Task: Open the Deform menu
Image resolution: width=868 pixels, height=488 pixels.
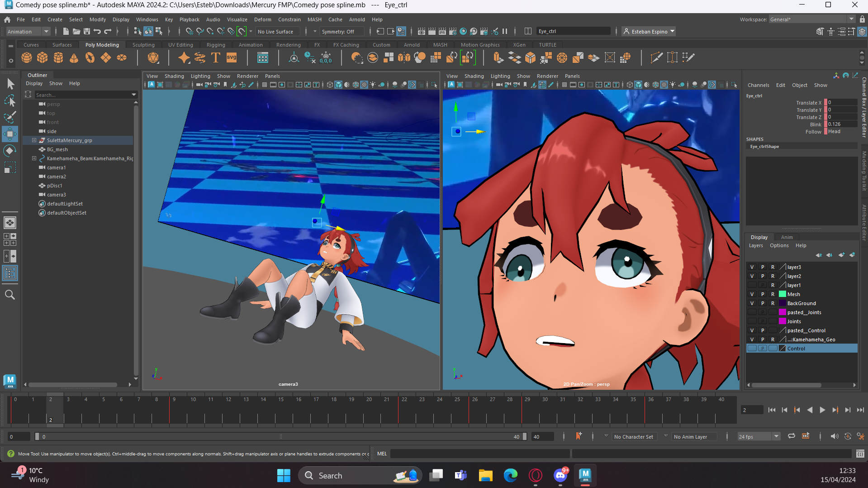Action: (262, 19)
